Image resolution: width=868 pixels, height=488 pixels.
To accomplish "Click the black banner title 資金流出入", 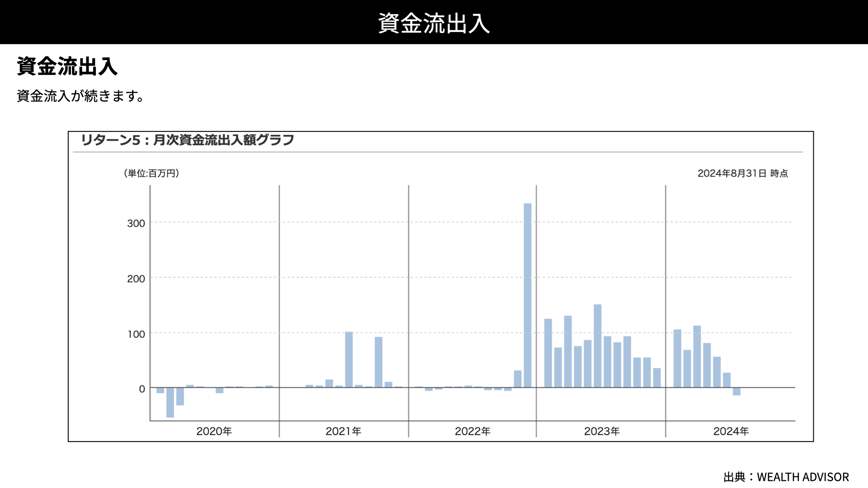I will tap(434, 23).
